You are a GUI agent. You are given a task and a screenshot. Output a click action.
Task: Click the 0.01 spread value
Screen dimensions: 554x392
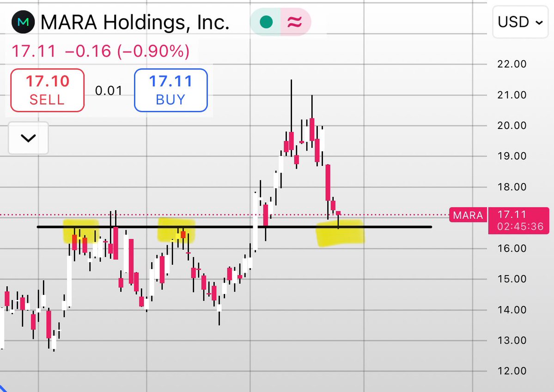coord(109,91)
